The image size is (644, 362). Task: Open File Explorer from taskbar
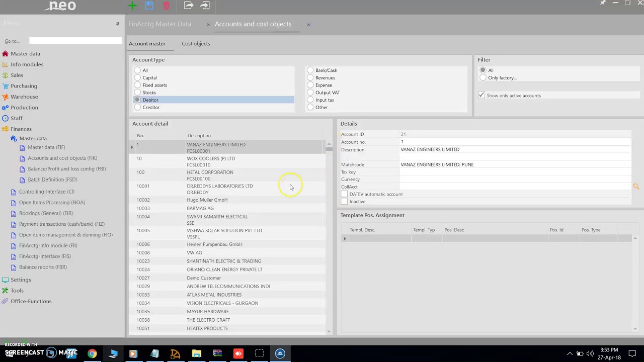point(196,353)
